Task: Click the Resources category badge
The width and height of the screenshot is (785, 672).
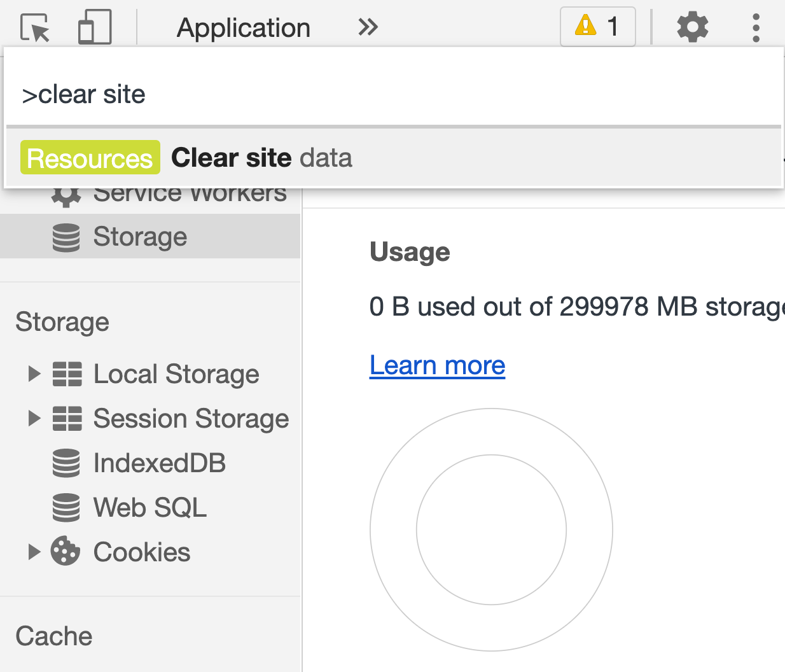Action: coord(90,158)
